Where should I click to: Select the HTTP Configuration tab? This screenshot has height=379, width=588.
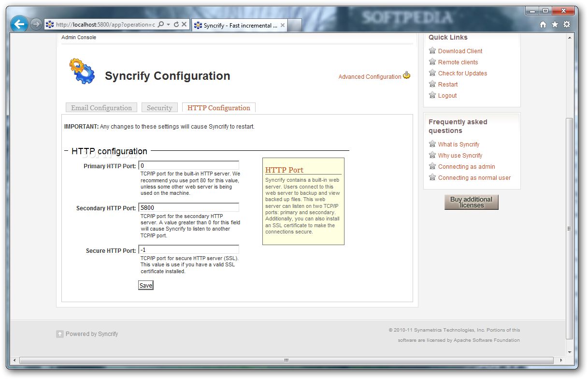(x=219, y=108)
